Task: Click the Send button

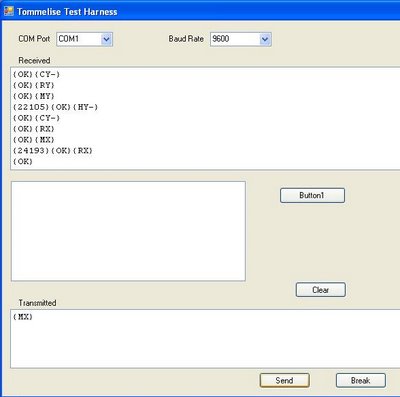Action: 285,380
